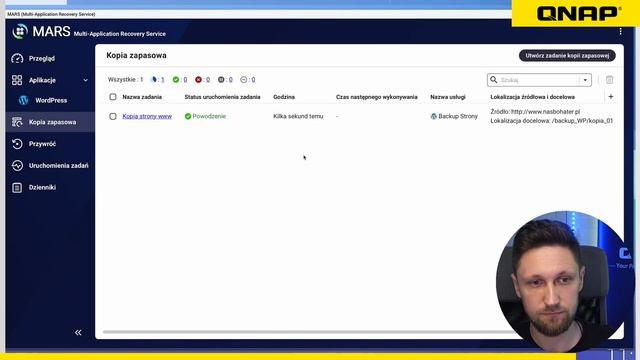Sort by Czas następnego wykonywania header
The image size is (640, 360).
[x=376, y=97]
